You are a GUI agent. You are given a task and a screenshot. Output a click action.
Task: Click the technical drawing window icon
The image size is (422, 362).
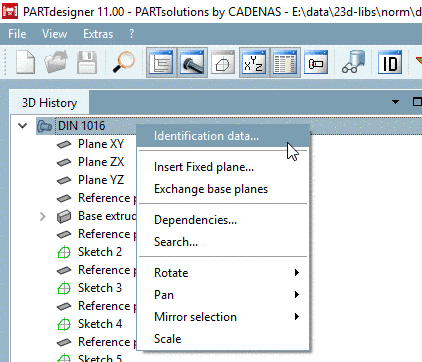click(x=316, y=62)
